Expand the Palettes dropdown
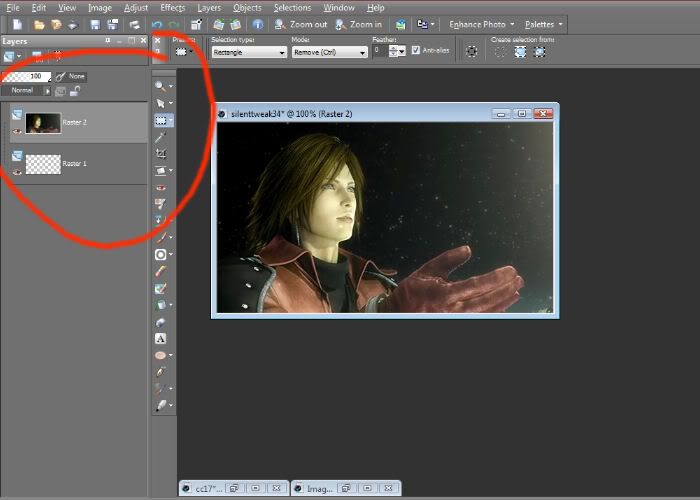This screenshot has width=700, height=500. (543, 25)
